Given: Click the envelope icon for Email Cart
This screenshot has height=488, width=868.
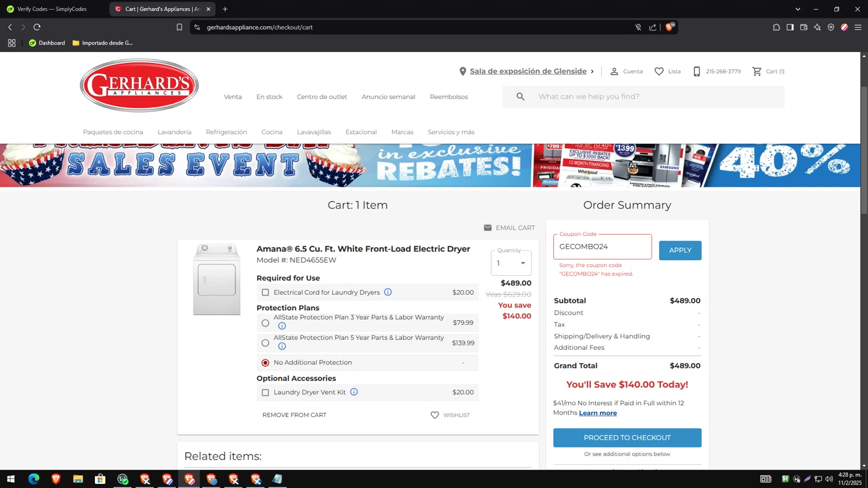Looking at the screenshot, I should [x=488, y=228].
